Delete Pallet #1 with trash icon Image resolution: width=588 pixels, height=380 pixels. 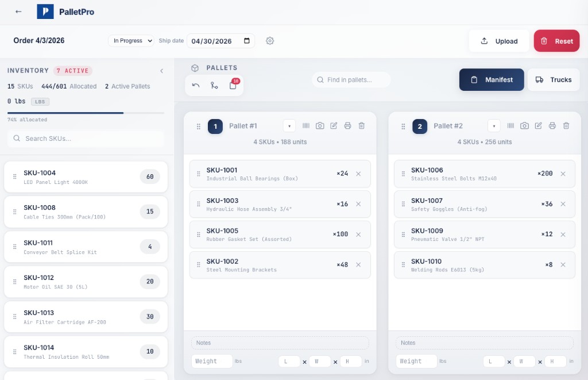pyautogui.click(x=362, y=126)
